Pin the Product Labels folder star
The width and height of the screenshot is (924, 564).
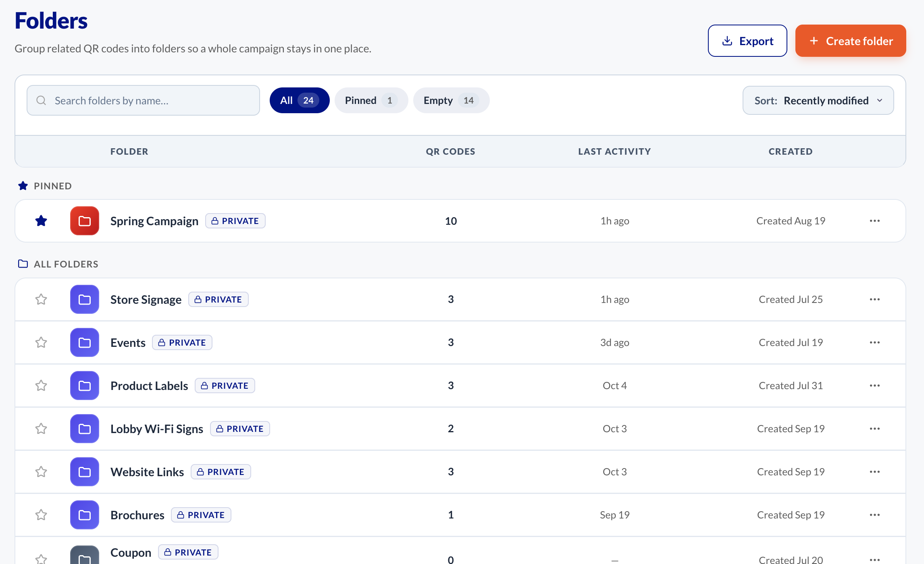(41, 386)
